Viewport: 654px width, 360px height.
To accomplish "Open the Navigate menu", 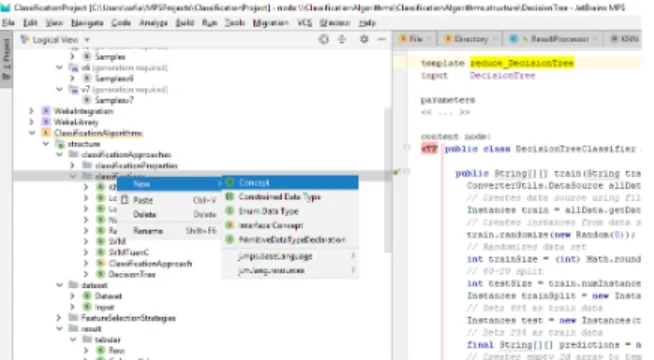I will click(x=87, y=23).
